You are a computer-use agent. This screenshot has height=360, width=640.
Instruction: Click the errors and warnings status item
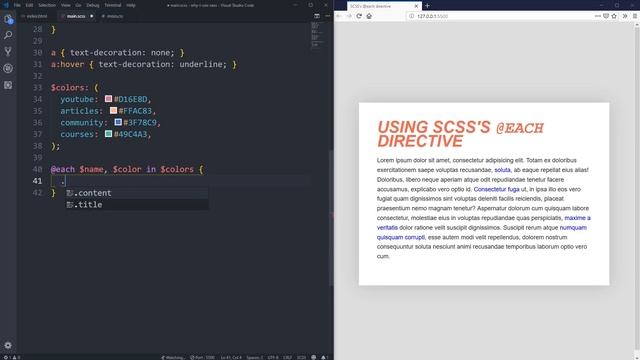(11, 357)
